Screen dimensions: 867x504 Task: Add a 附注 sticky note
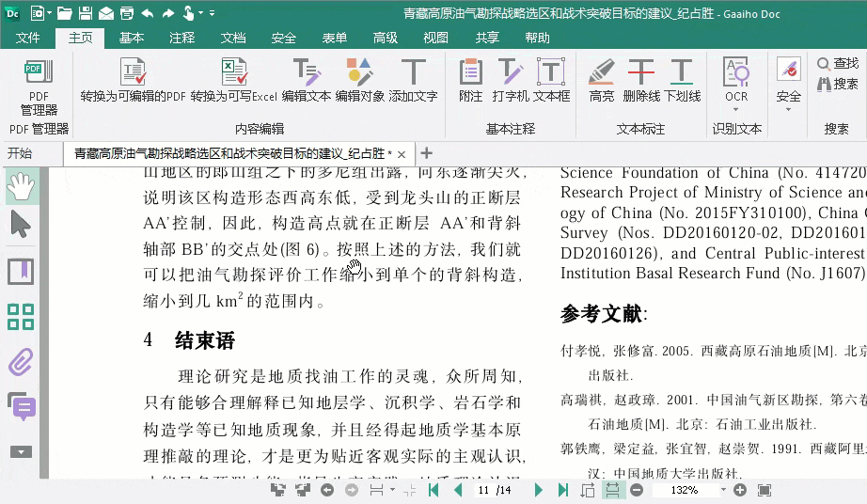pyautogui.click(x=470, y=80)
